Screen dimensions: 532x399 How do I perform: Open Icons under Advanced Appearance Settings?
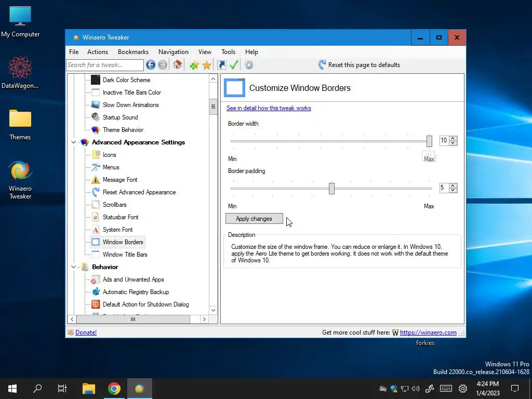pos(109,155)
